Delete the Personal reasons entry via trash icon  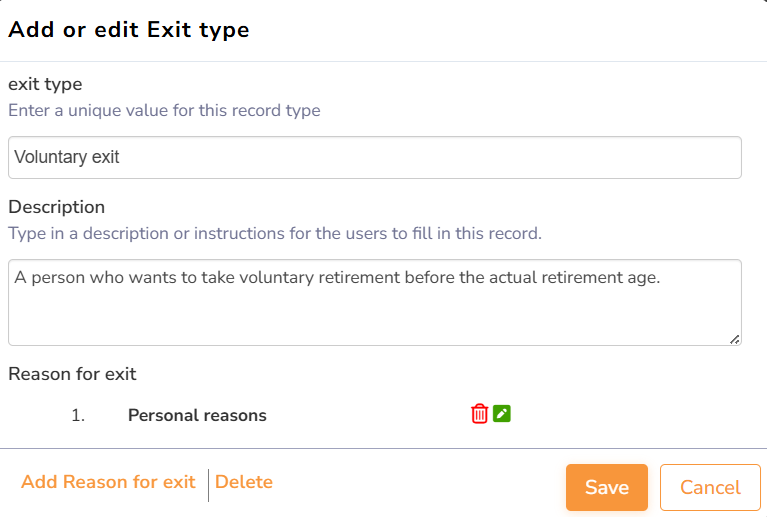(x=479, y=414)
